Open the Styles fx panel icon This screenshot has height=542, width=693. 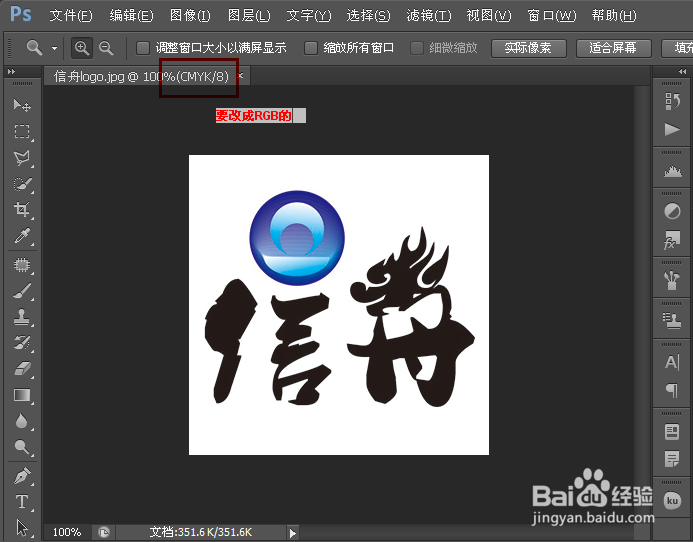coord(672,240)
